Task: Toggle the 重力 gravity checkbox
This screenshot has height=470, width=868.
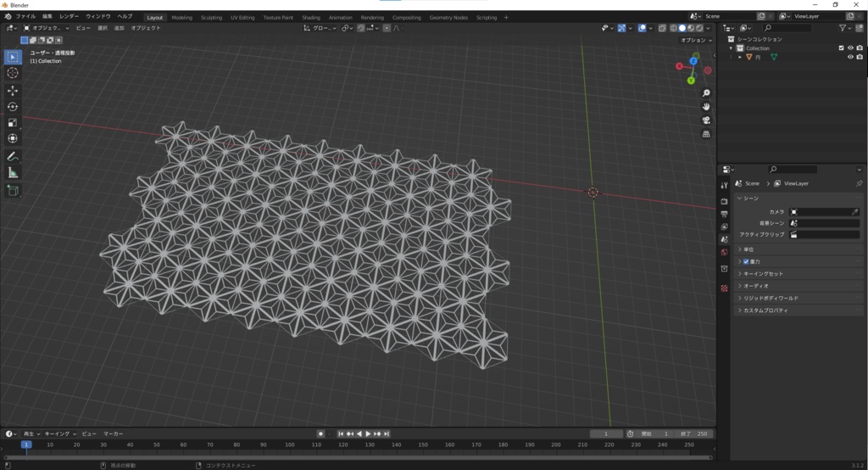Action: pos(746,261)
